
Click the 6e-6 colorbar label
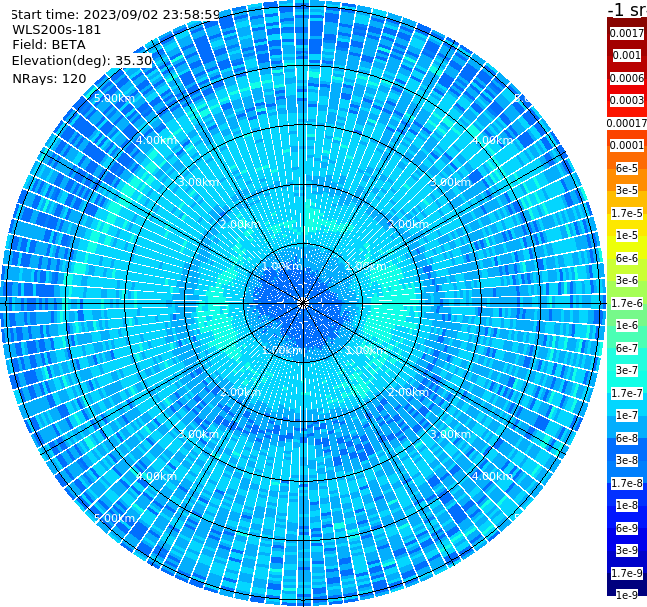coord(627,258)
